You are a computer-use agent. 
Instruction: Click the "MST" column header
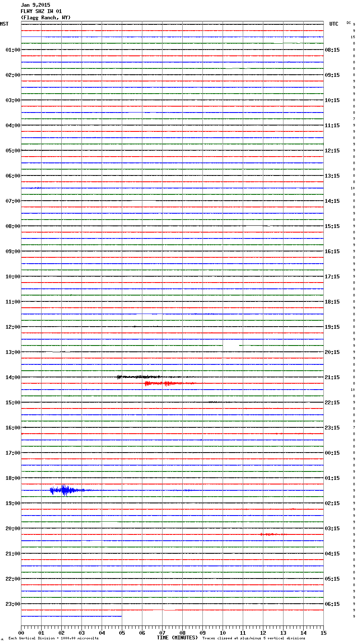tap(4, 24)
